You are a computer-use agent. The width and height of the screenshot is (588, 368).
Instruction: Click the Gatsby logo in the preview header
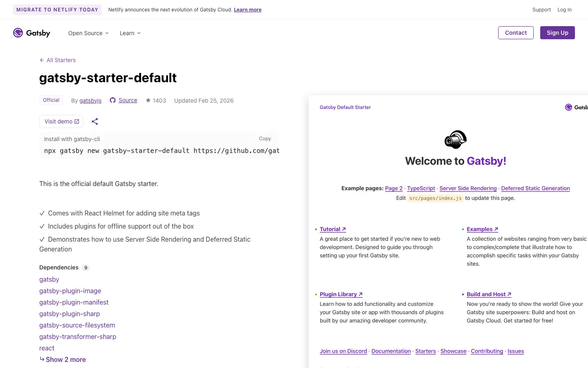point(577,107)
